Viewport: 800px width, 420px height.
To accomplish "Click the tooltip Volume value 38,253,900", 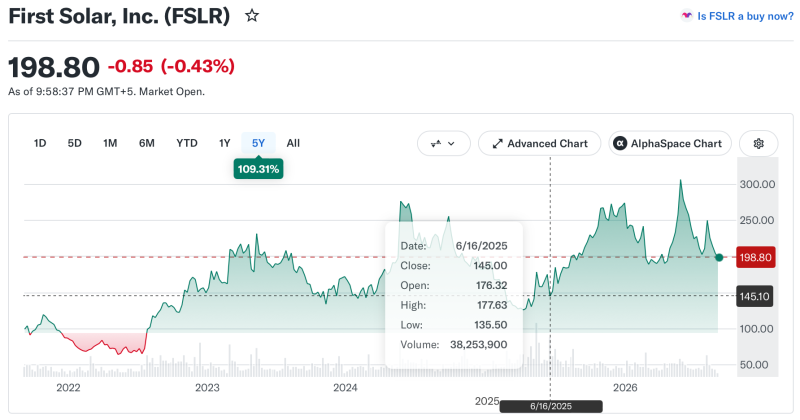I will [479, 344].
